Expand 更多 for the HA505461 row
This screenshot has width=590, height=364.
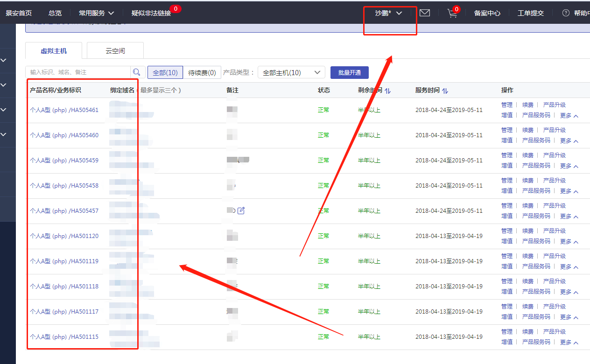click(x=569, y=115)
